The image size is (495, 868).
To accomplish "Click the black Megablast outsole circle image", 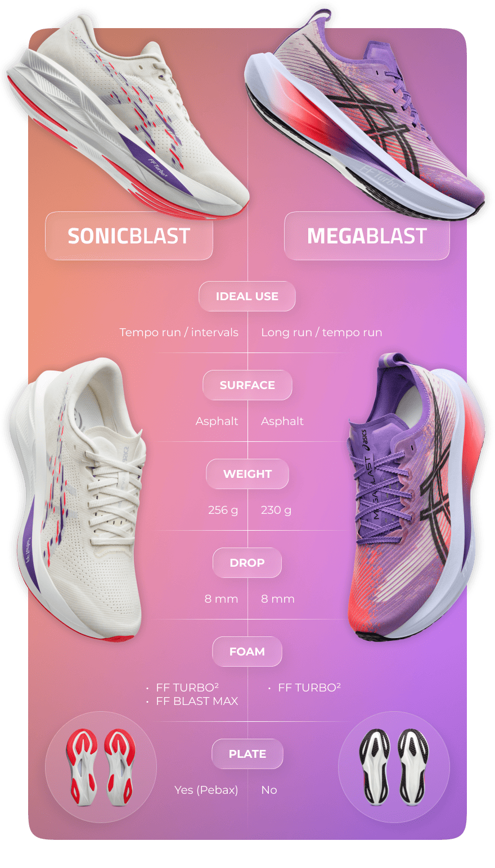I will click(394, 768).
